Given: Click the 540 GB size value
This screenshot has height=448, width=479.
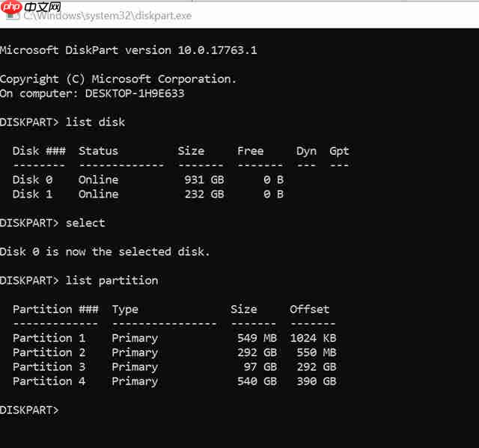Looking at the screenshot, I should pos(257,381).
